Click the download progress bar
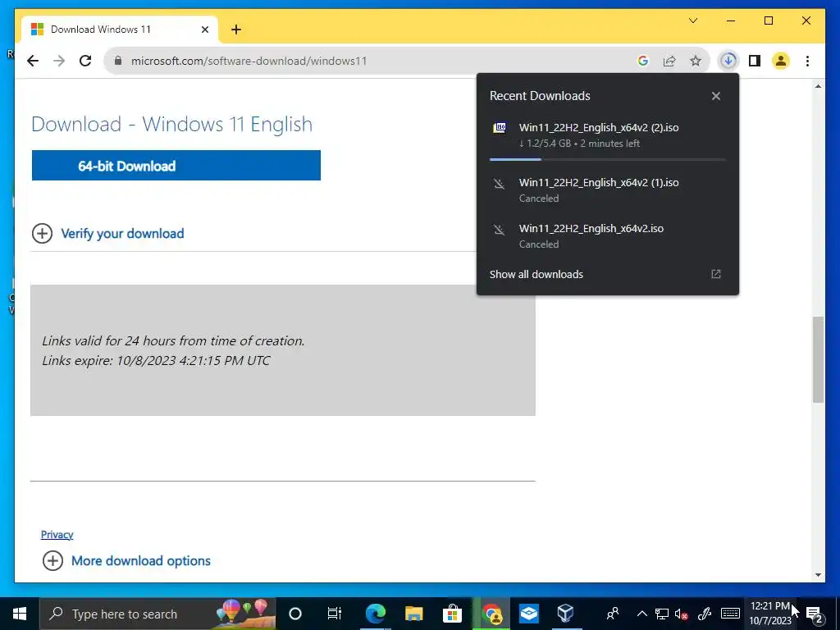840x630 pixels. pos(608,160)
